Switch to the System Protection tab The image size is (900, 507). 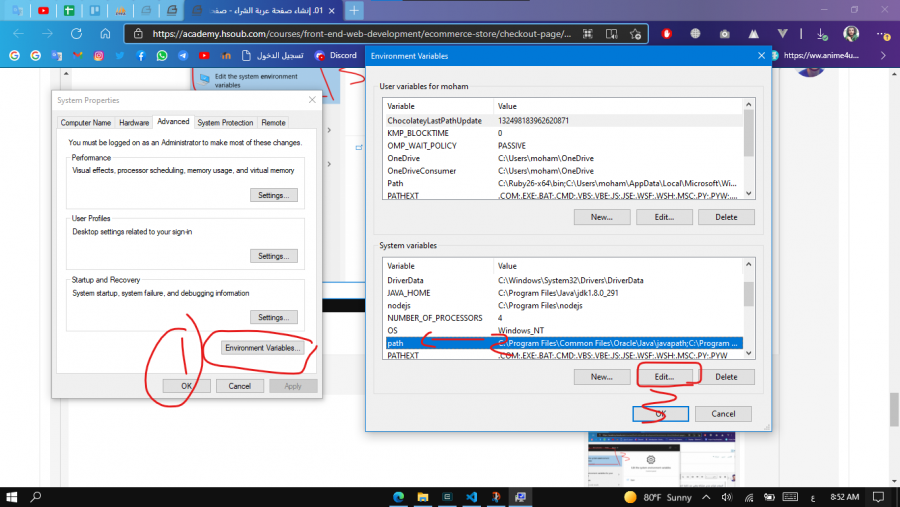225,122
